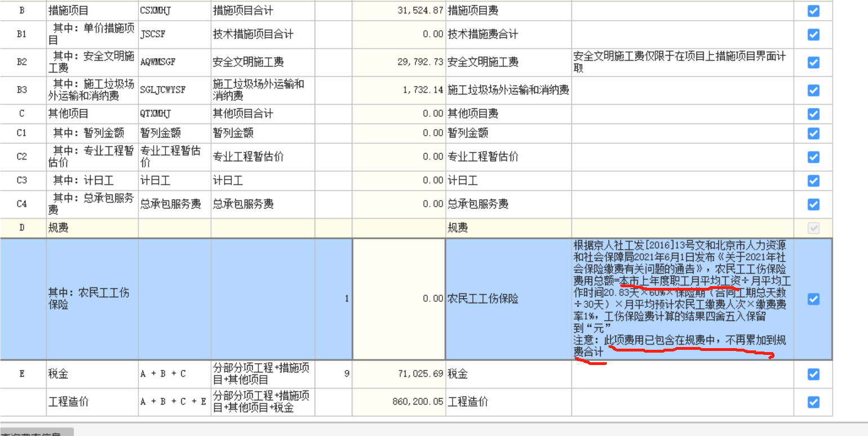The height and width of the screenshot is (436, 868).
Task: Select the row label B1
Action: [23, 34]
